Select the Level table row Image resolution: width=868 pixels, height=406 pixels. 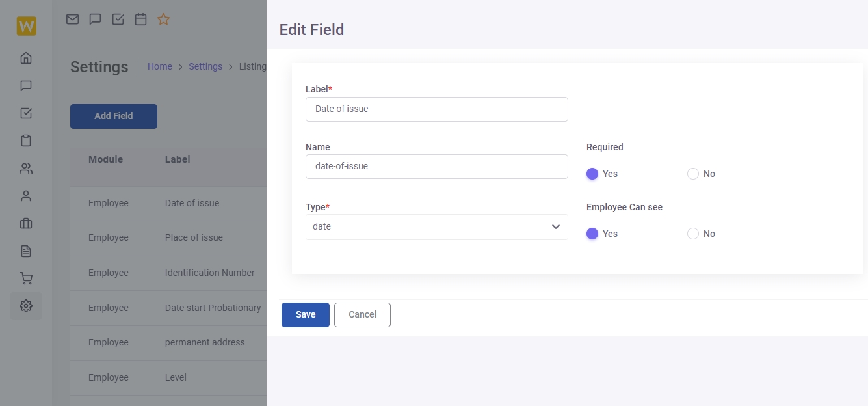point(168,378)
